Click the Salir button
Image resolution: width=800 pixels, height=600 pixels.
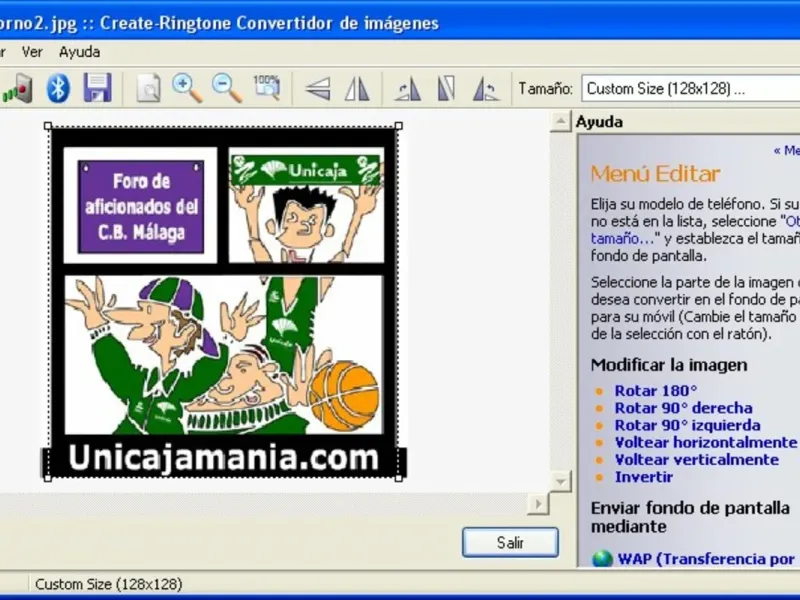pos(510,542)
